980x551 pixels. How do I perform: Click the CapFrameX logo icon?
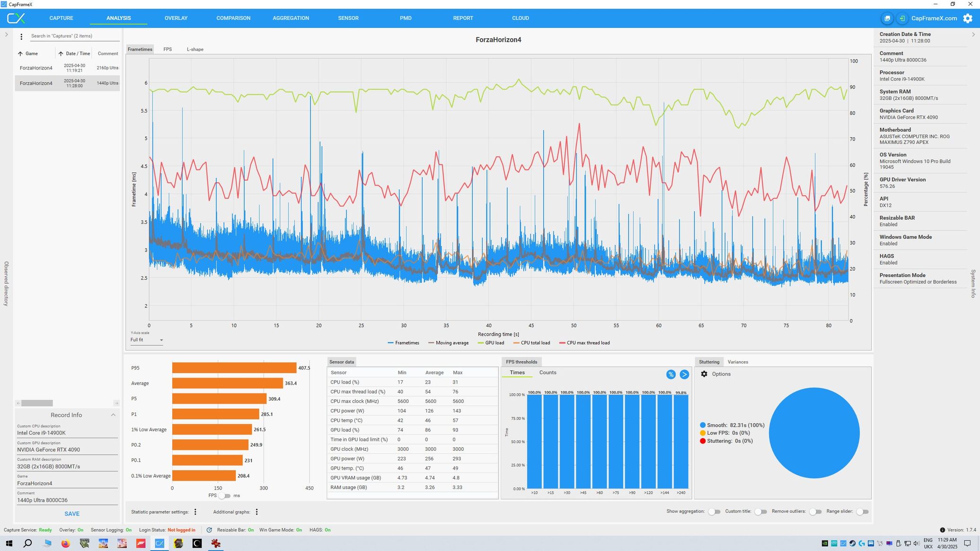coord(16,18)
